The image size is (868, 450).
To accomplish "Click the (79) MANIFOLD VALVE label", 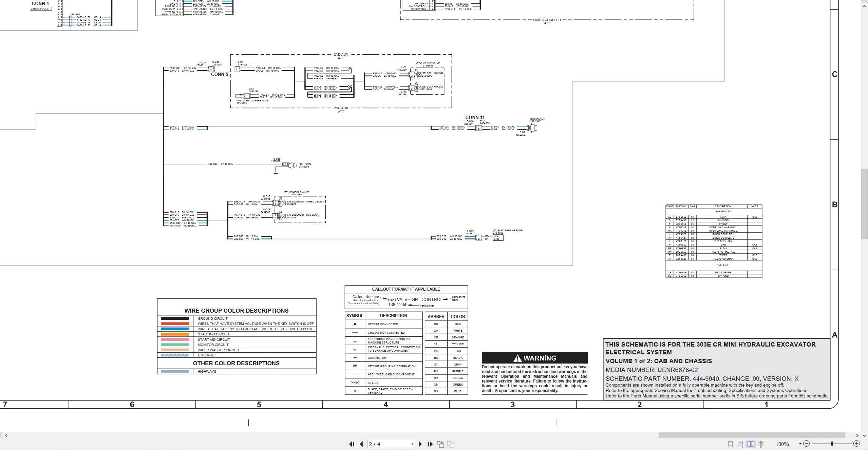I will pyautogui.click(x=296, y=192).
